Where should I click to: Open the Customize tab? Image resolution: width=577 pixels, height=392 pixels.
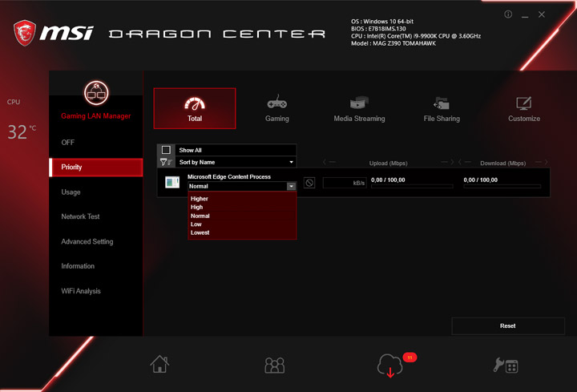coord(524,108)
